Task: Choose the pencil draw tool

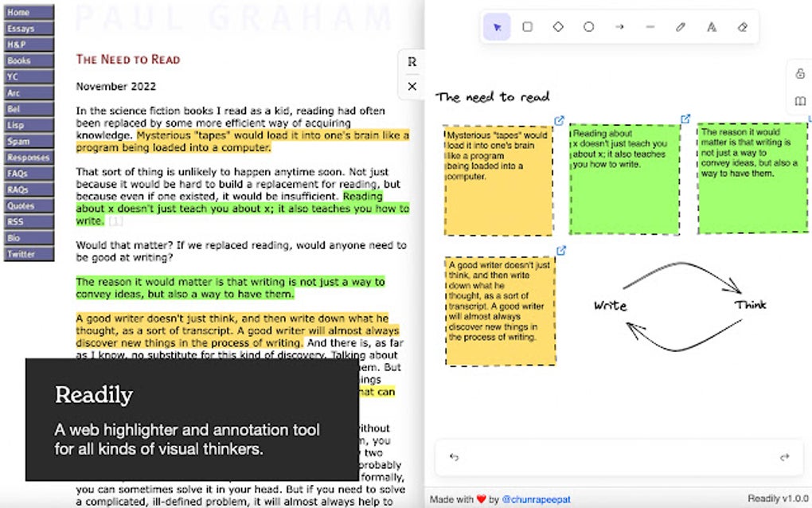Action: click(681, 27)
